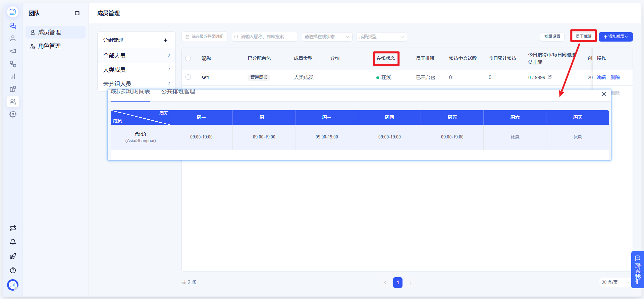This screenshot has width=644, height=299.
Task: Open the workflow nodes icon in sidebar
Action: coord(13,64)
